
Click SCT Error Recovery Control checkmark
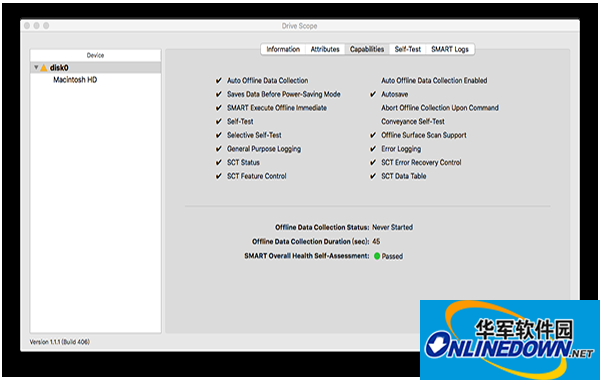click(373, 163)
